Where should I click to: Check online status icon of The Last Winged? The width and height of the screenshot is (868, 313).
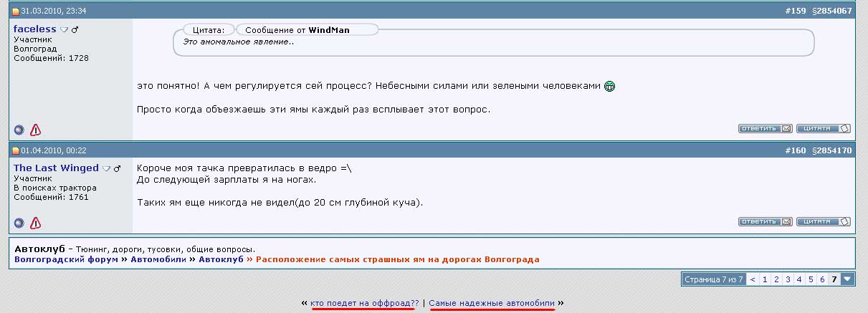19,223
